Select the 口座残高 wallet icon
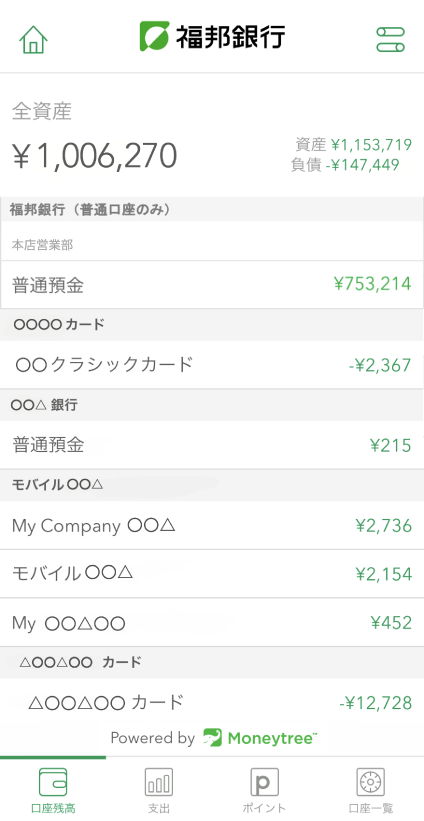The image size is (424, 821). tap(53, 782)
